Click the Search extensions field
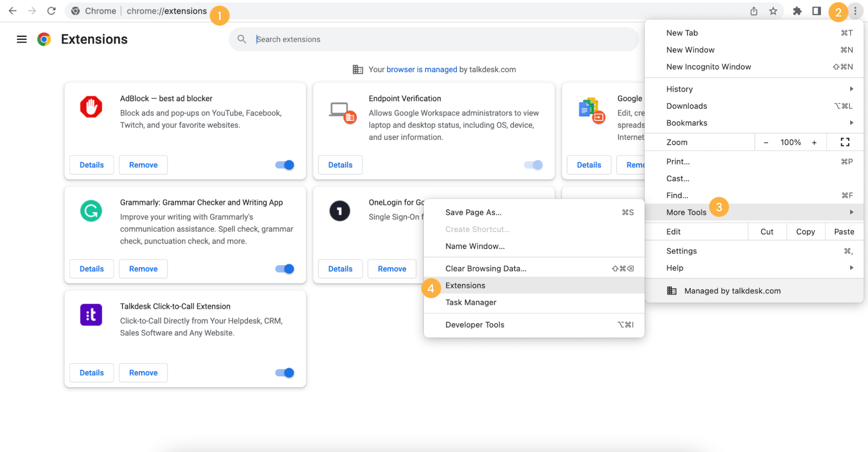 (434, 39)
